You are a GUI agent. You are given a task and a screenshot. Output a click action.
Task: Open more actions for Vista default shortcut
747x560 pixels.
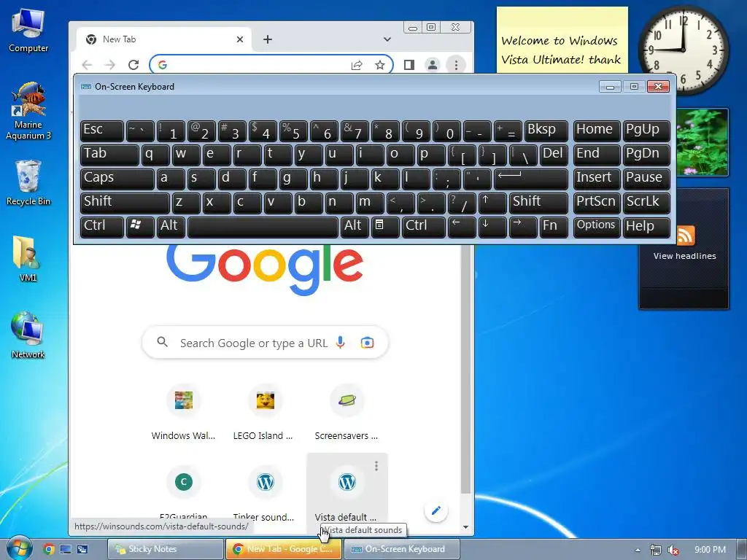376,466
